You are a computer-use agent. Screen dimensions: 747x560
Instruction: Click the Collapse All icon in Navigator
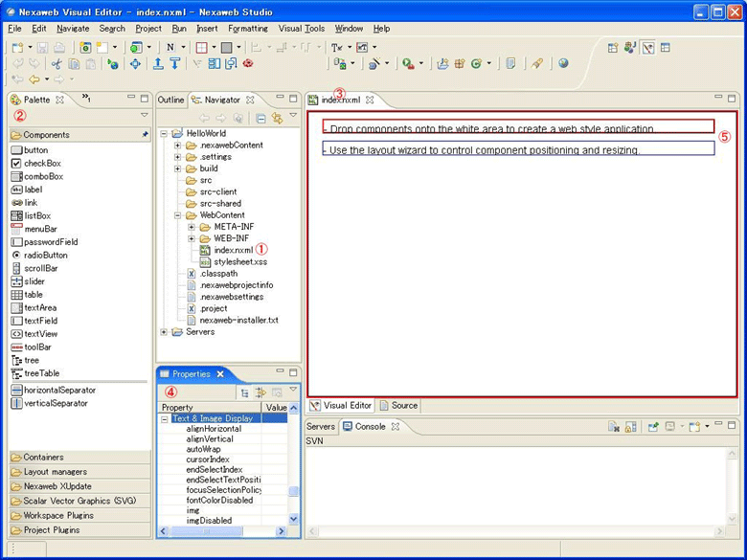click(x=260, y=118)
